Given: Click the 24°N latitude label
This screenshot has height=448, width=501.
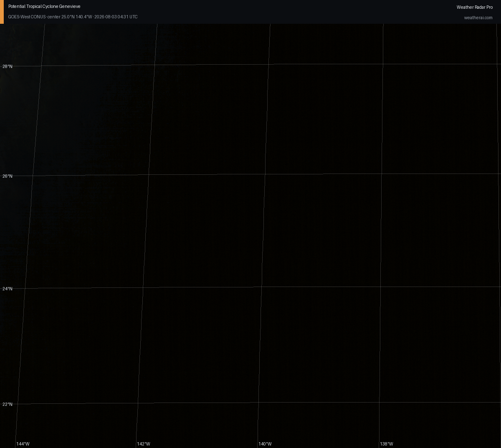Looking at the screenshot, I should click(x=8, y=289).
